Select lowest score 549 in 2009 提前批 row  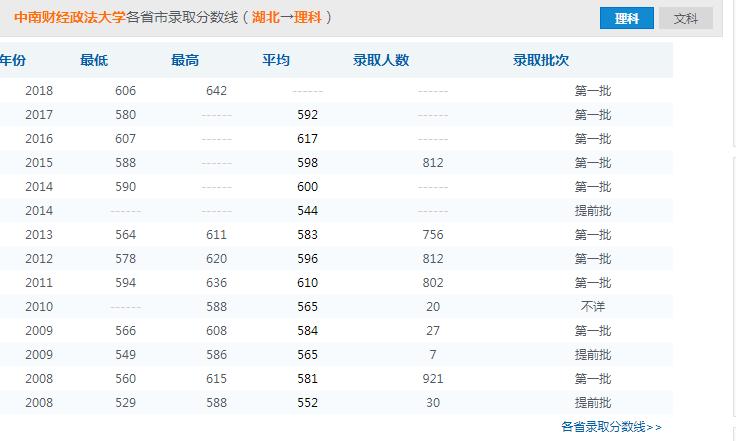pyautogui.click(x=125, y=354)
